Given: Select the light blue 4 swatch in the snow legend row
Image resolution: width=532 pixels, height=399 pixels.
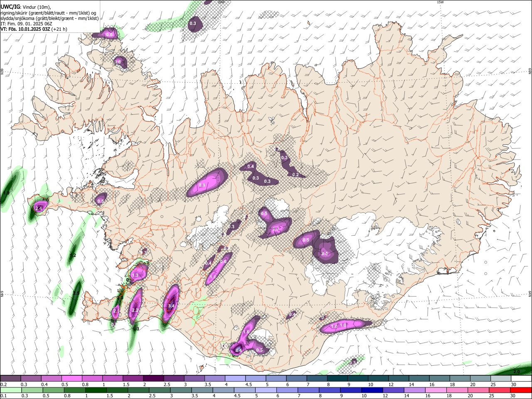Looking at the screenshot, I should pyautogui.click(x=235, y=379).
